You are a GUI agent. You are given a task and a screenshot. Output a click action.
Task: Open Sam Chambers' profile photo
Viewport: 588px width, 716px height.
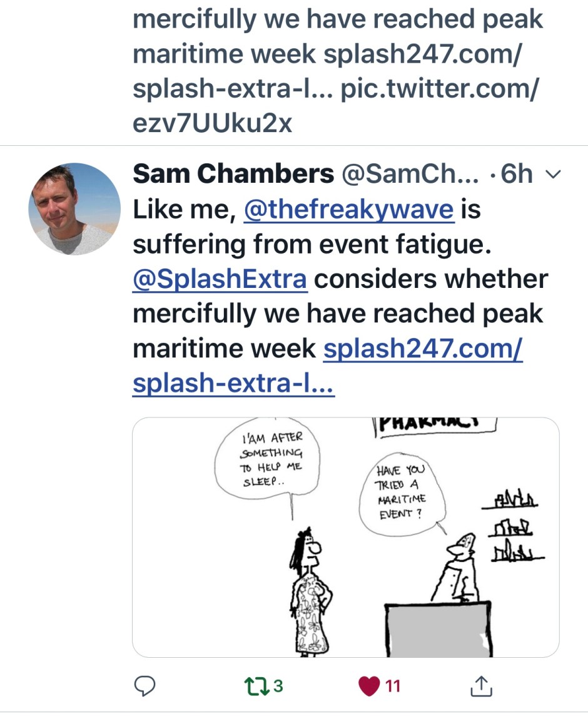click(x=74, y=209)
